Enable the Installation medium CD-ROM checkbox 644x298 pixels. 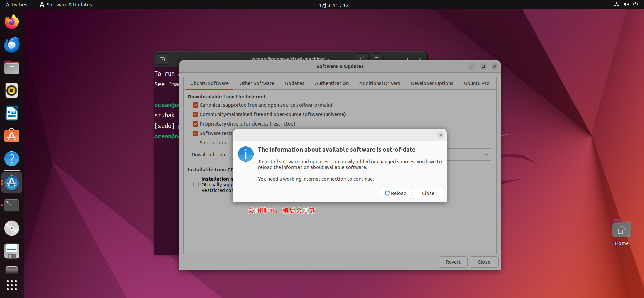coord(196,184)
